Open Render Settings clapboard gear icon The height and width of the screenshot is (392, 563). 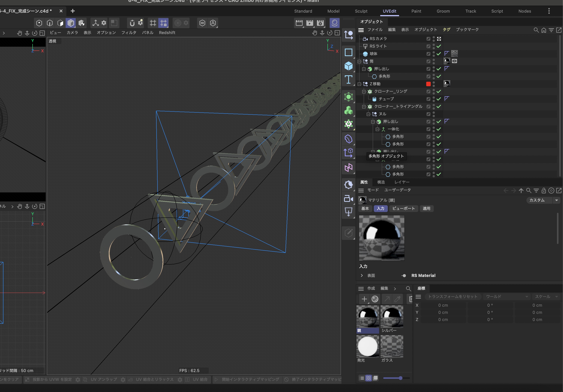pyautogui.click(x=320, y=23)
